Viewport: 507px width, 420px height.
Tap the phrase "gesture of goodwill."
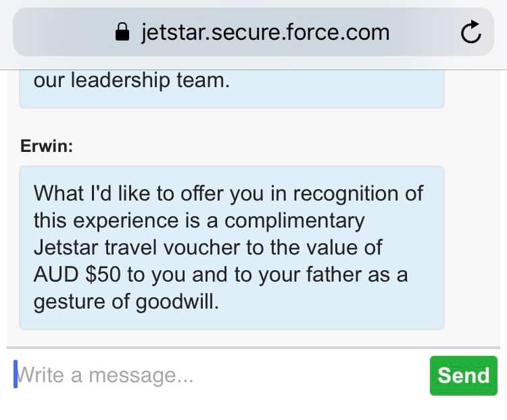click(x=126, y=301)
